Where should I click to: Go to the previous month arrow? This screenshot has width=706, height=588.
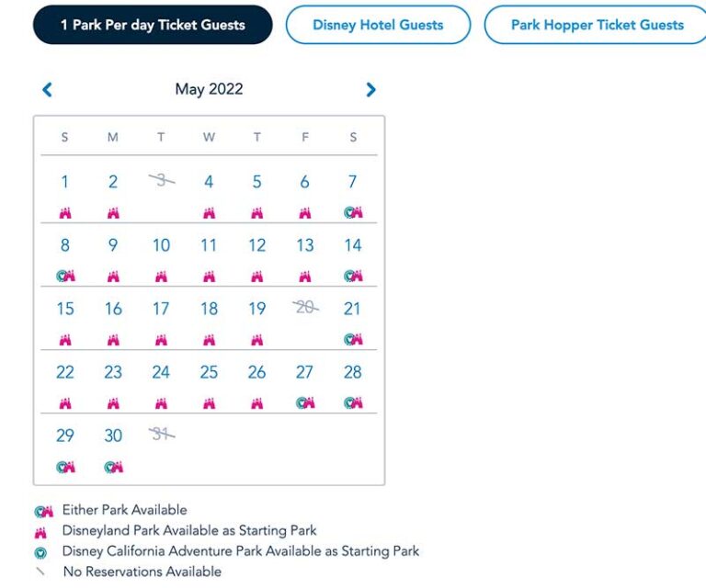(47, 89)
